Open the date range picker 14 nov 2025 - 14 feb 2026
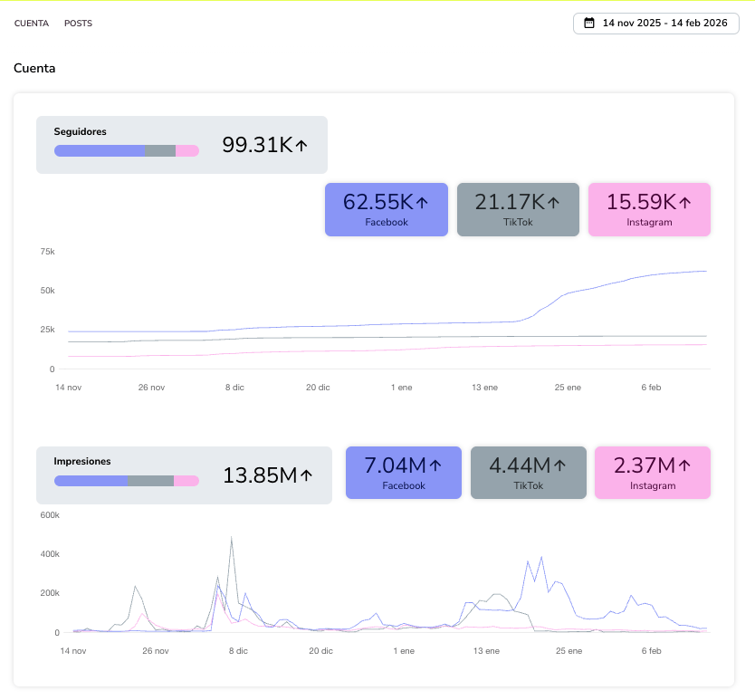 [655, 24]
